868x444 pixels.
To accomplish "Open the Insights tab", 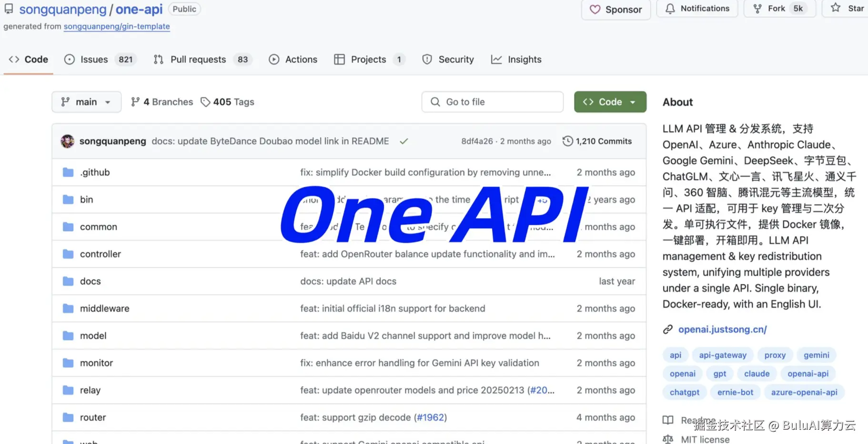I will [x=516, y=60].
